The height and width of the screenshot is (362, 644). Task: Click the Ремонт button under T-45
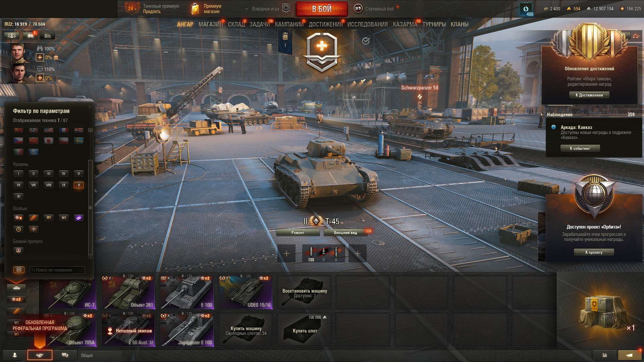coord(298,233)
